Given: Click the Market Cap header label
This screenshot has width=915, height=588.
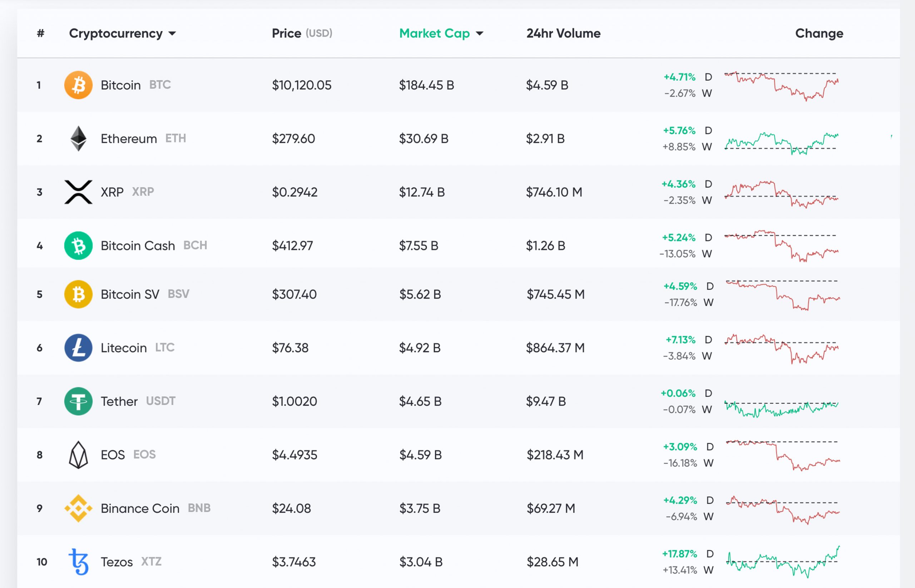Looking at the screenshot, I should [434, 34].
